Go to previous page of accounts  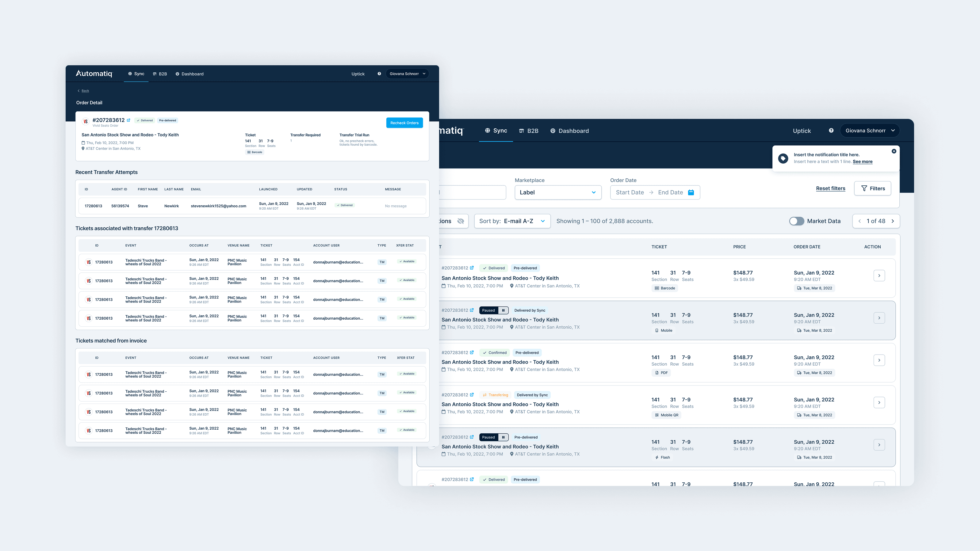(x=859, y=221)
